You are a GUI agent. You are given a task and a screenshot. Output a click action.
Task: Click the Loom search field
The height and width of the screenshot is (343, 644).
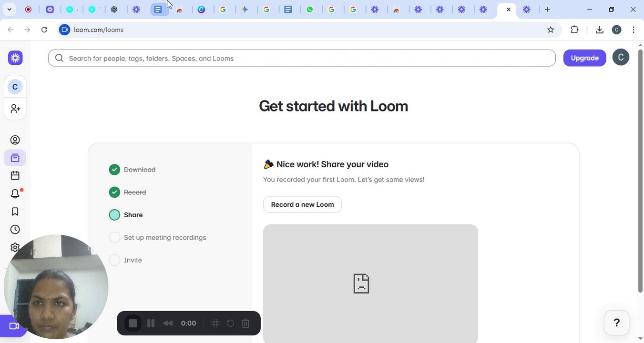302,58
